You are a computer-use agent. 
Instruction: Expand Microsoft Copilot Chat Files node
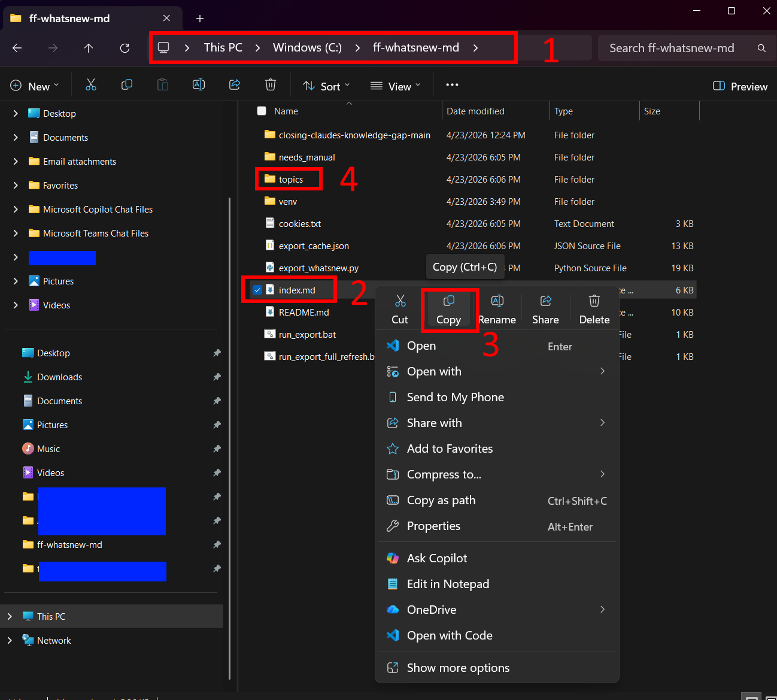[16, 209]
